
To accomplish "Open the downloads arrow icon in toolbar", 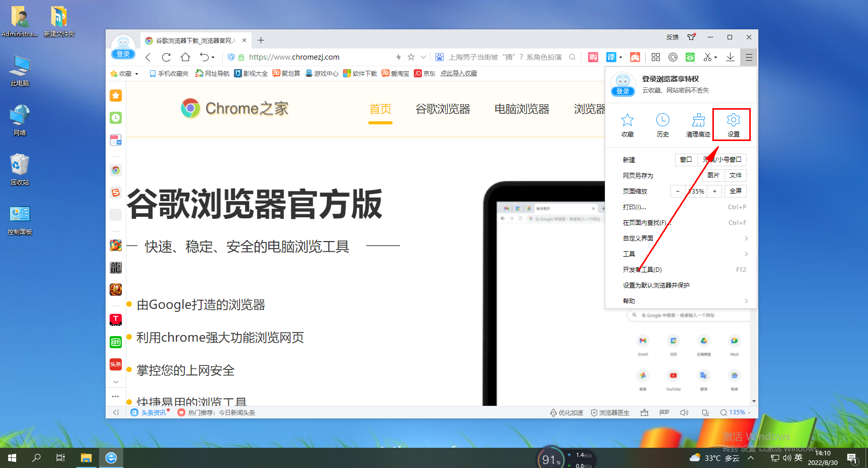I will tap(730, 57).
